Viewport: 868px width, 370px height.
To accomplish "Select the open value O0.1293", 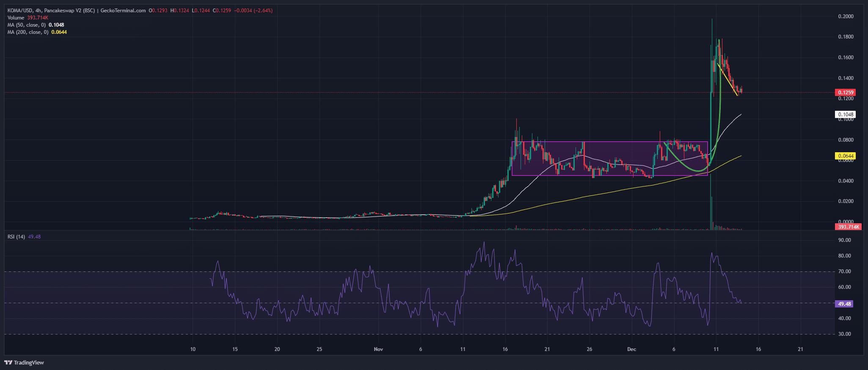I will click(x=158, y=11).
